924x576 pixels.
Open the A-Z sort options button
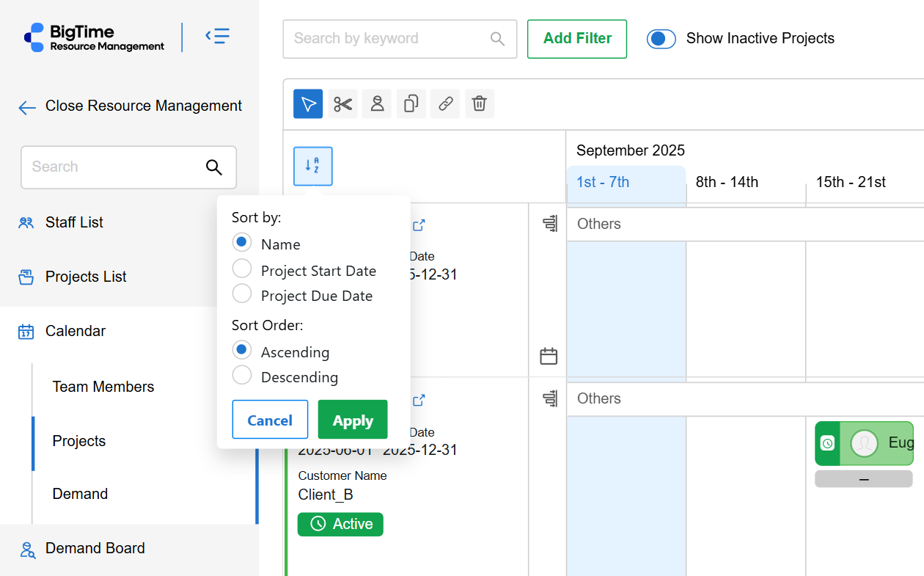coord(313,166)
